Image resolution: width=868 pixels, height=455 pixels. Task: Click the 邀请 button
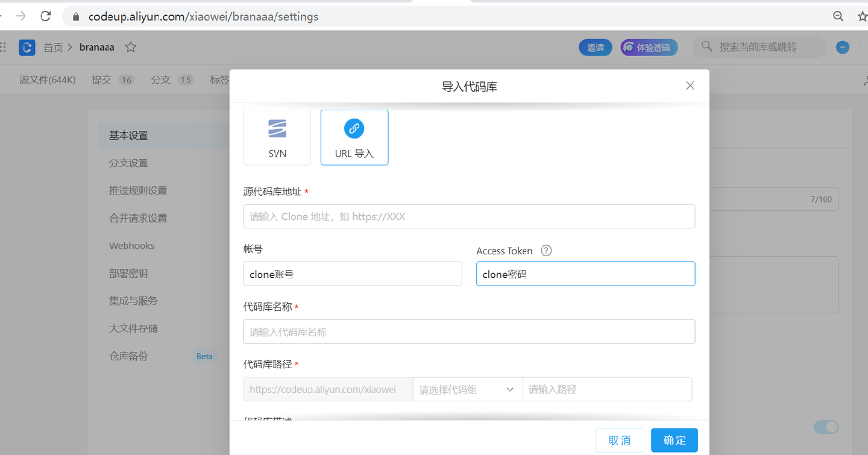coord(596,47)
